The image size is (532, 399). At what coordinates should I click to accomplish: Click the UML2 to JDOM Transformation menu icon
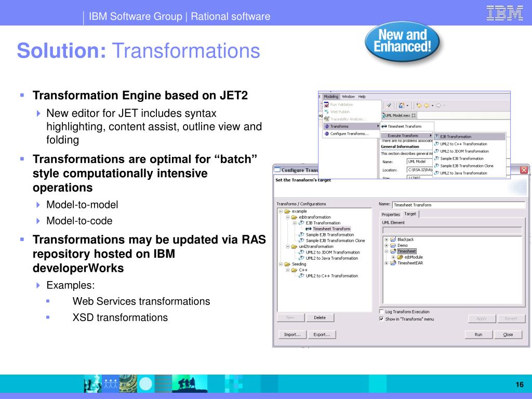pos(437,151)
